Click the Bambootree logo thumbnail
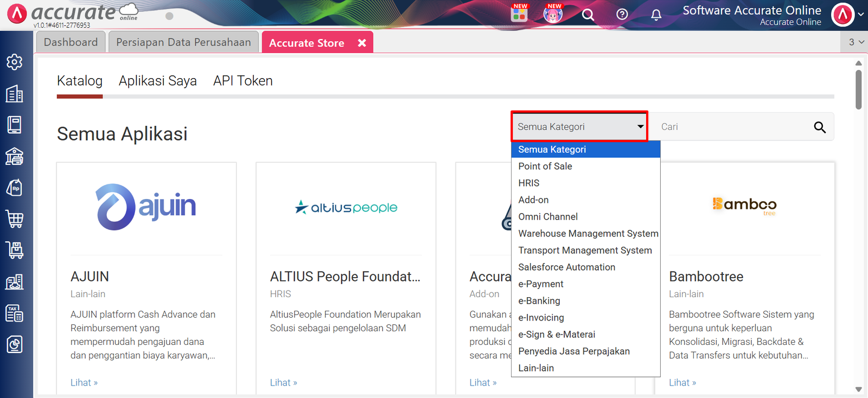The height and width of the screenshot is (398, 868). point(744,206)
